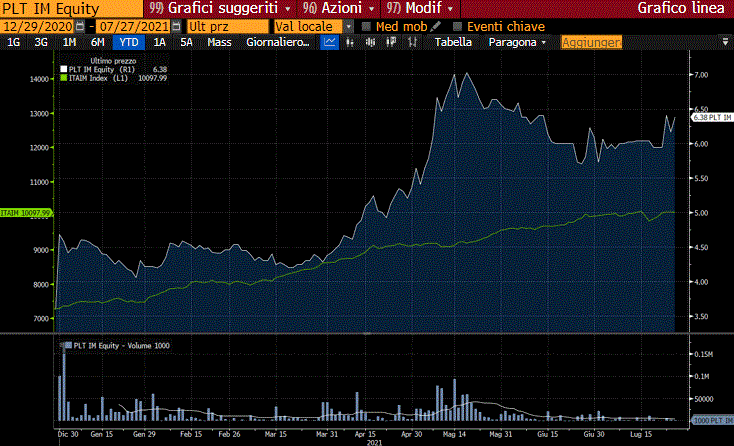Open the Val locale currency dropdown arrow
Viewport: 734px width, 446px height.
coord(348,26)
